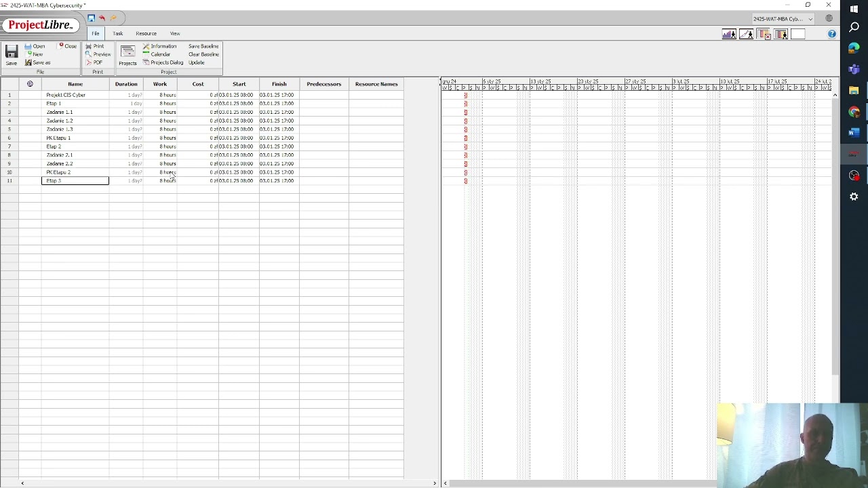Print the project with Print
The height and width of the screenshot is (488, 868).
95,46
